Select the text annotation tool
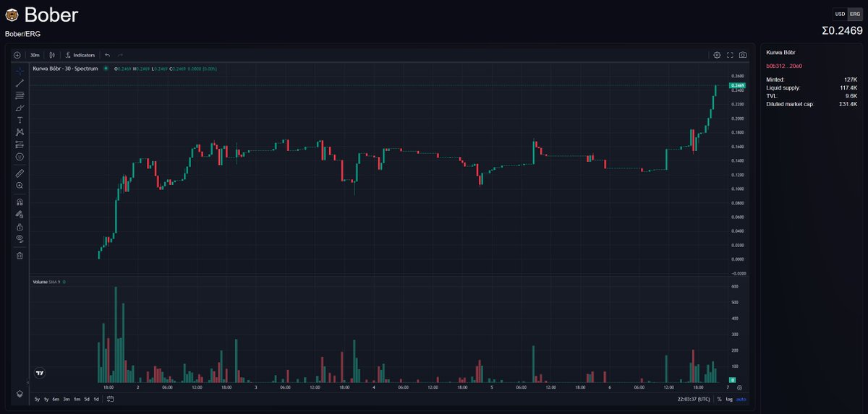Screen dimensions: 868x414 pos(20,120)
